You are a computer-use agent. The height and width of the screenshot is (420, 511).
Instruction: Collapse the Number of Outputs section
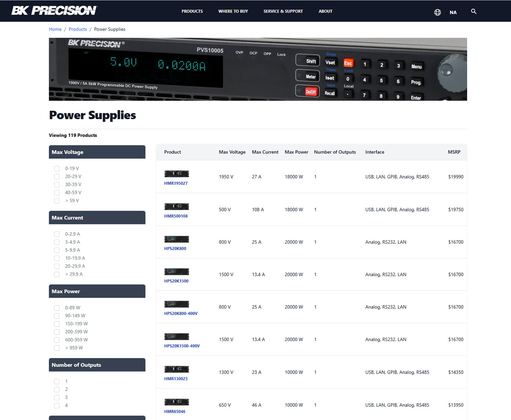[x=97, y=365]
